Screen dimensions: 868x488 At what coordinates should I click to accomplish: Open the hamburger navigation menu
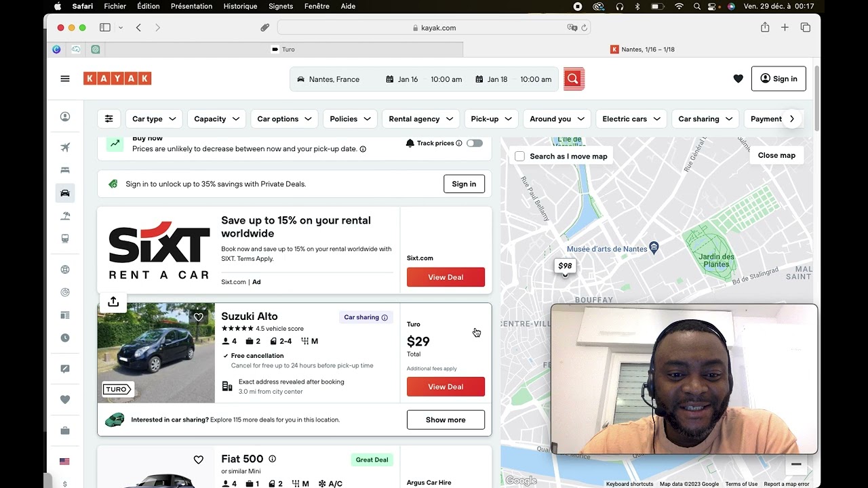(x=65, y=79)
